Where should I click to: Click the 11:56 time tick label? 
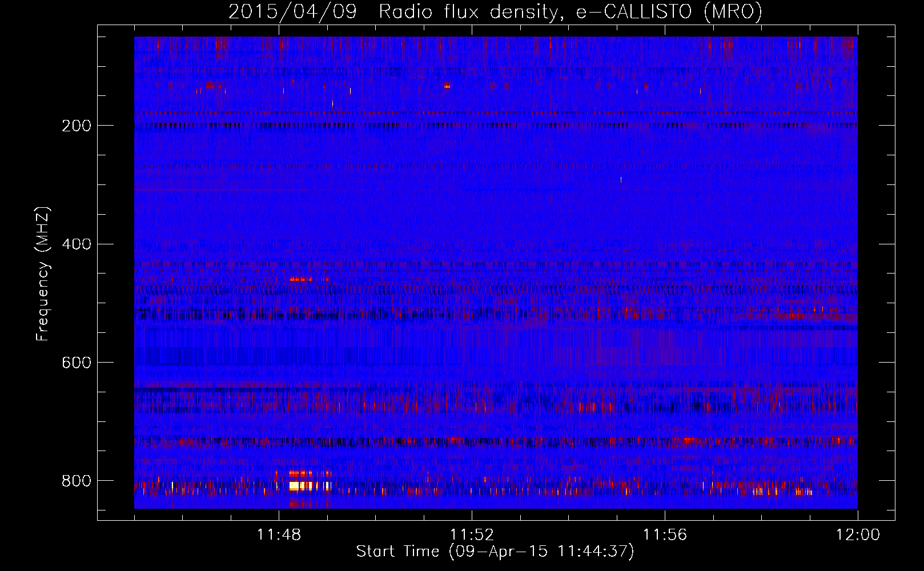point(665,535)
